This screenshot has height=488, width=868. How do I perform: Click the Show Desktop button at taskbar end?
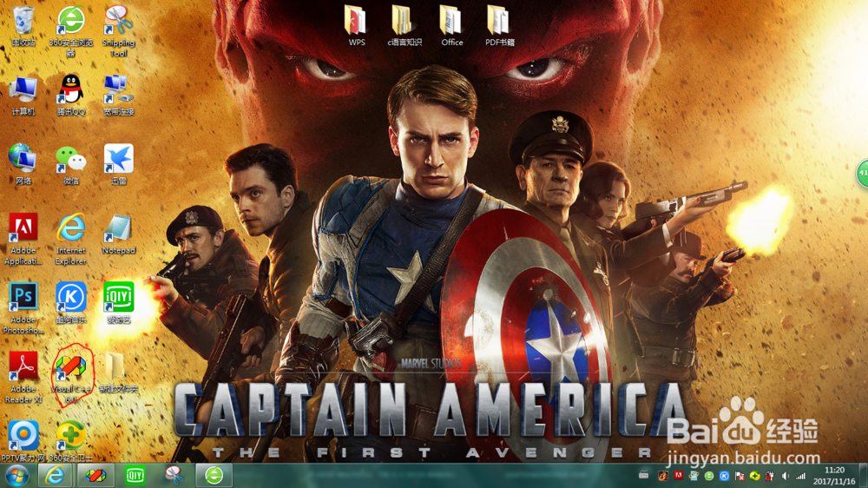tap(864, 476)
